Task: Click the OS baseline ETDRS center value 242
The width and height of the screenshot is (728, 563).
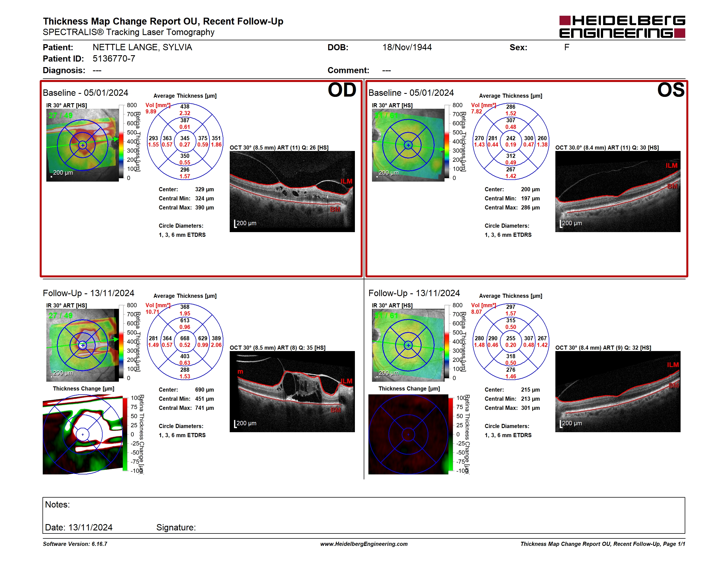Action: tap(511, 138)
